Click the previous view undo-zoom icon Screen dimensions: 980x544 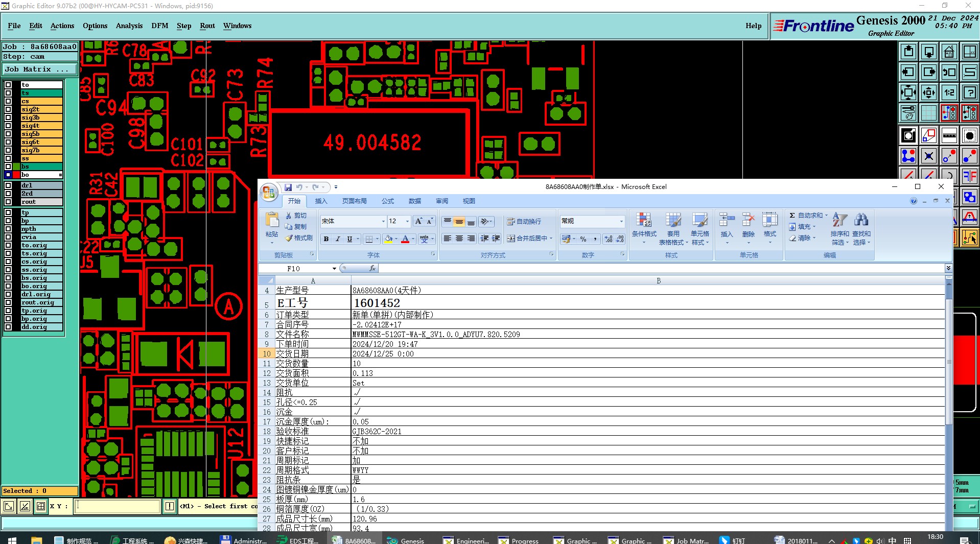click(x=949, y=72)
